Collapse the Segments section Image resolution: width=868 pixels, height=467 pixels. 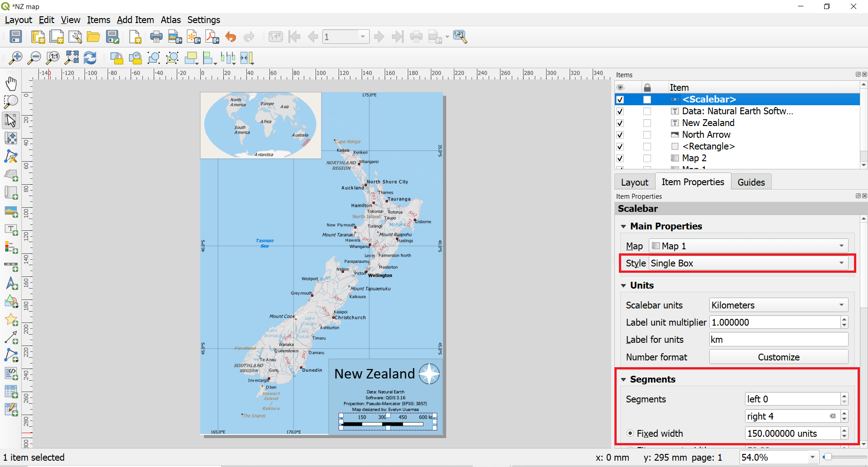pyautogui.click(x=623, y=379)
